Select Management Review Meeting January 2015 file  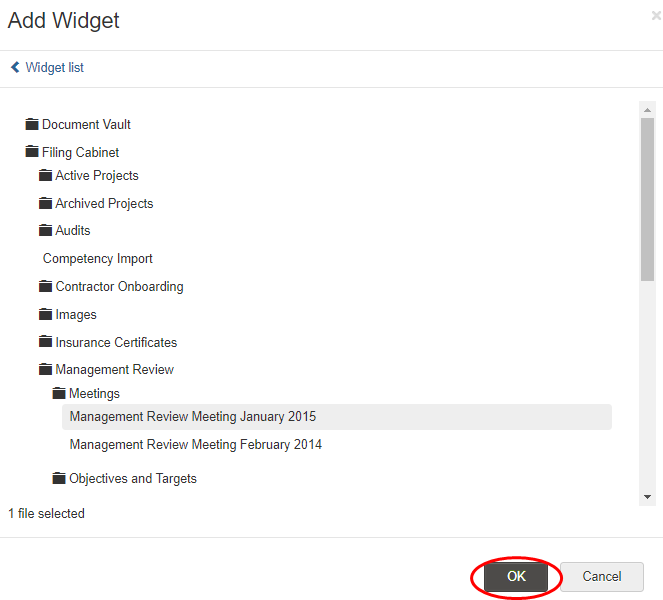(192, 417)
